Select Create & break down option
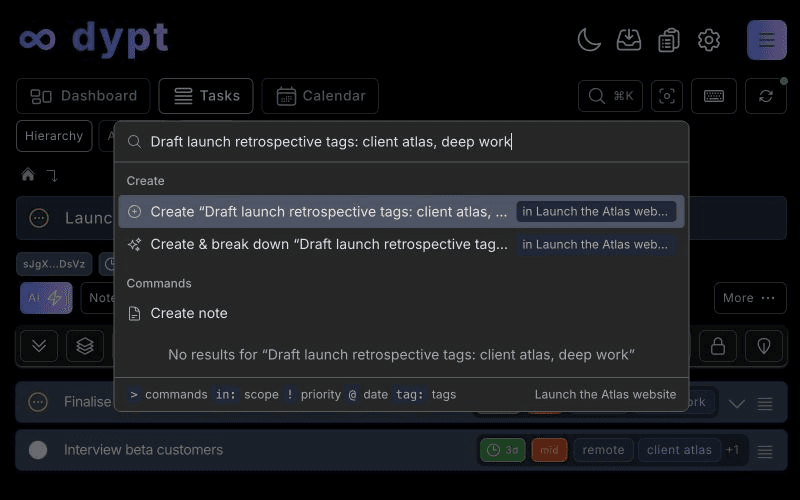The height and width of the screenshot is (500, 800). (402, 244)
